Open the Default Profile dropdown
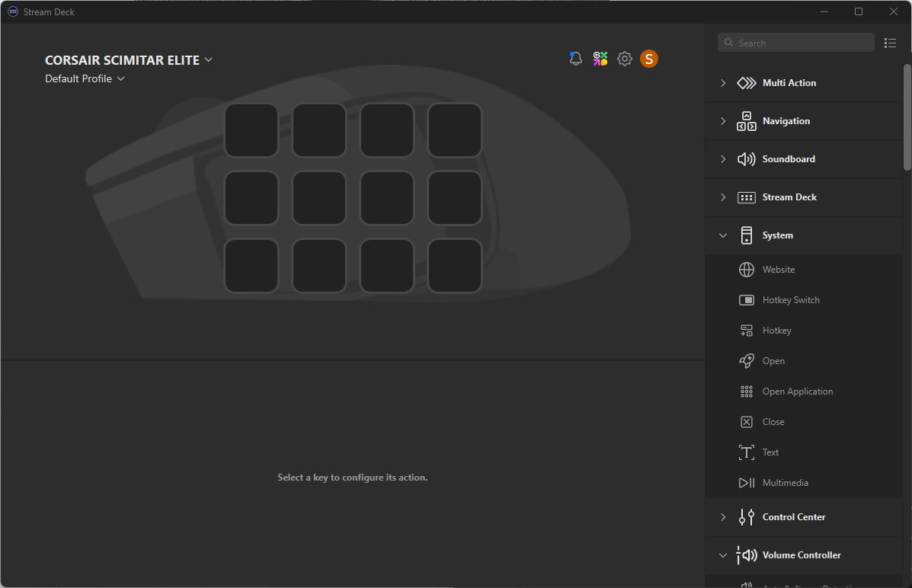This screenshot has width=912, height=588. pyautogui.click(x=85, y=78)
